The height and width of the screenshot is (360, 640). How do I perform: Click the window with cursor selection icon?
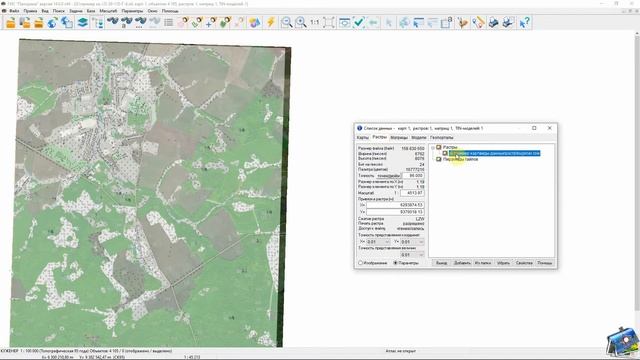(x=418, y=22)
